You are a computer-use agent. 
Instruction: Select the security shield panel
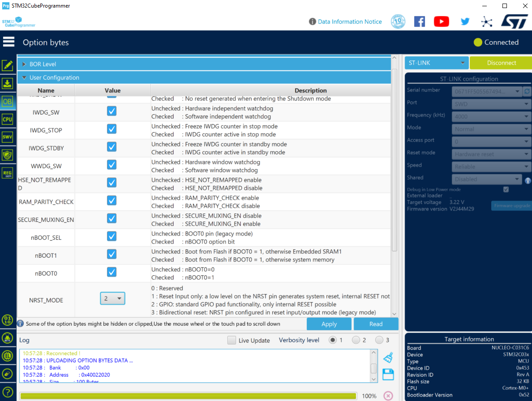click(7, 155)
